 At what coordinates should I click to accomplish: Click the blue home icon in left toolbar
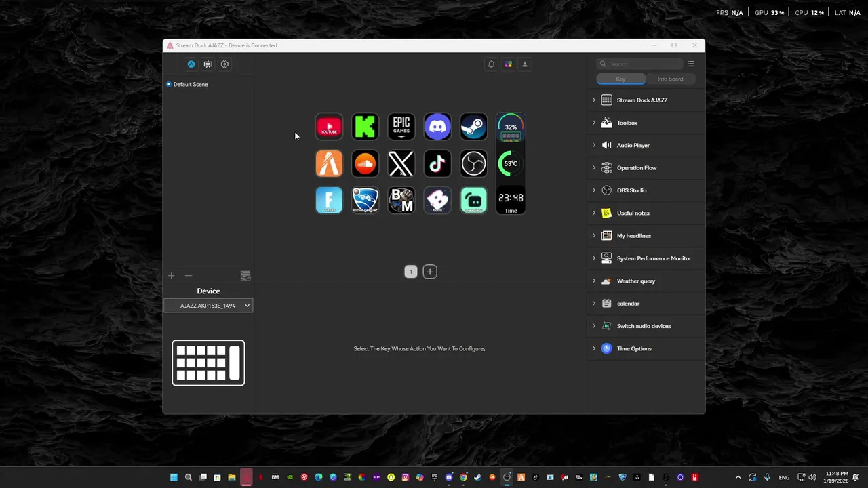click(191, 64)
